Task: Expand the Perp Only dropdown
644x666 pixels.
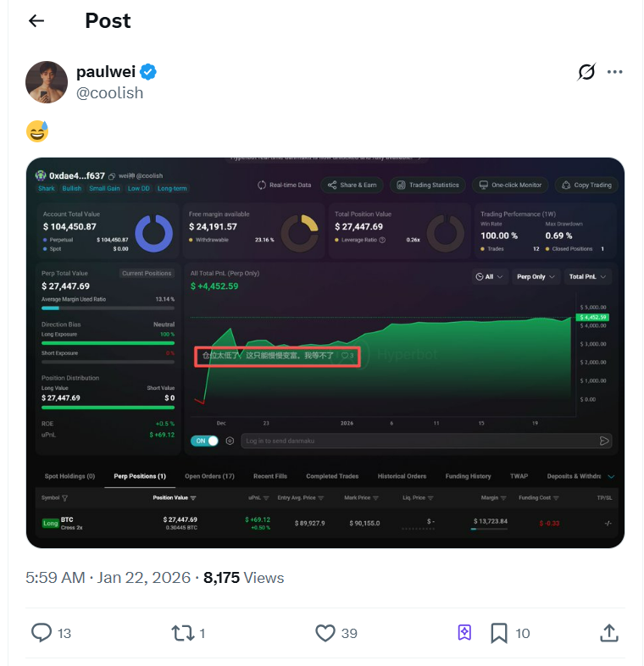Action: coord(537,276)
